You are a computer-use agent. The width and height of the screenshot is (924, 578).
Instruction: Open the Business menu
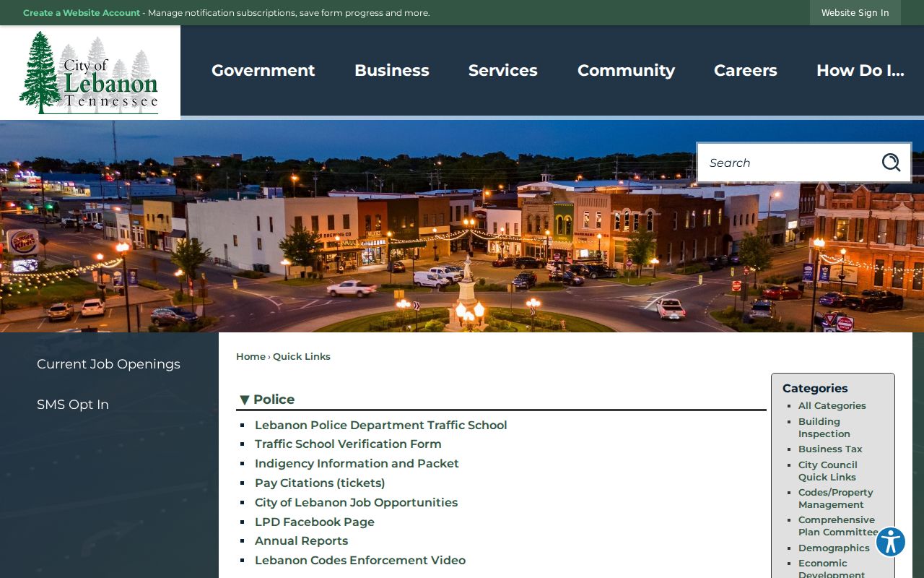[x=392, y=71]
